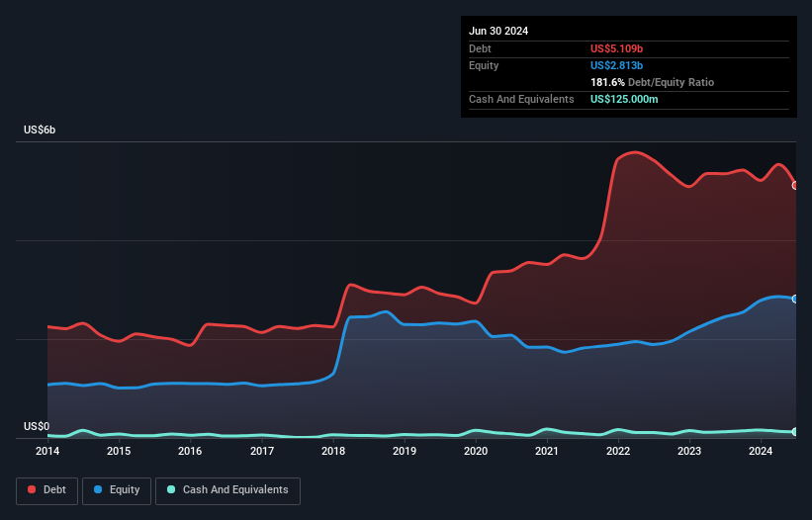Select the 2018 x-axis label
The height and width of the screenshot is (520, 812).
pos(333,451)
